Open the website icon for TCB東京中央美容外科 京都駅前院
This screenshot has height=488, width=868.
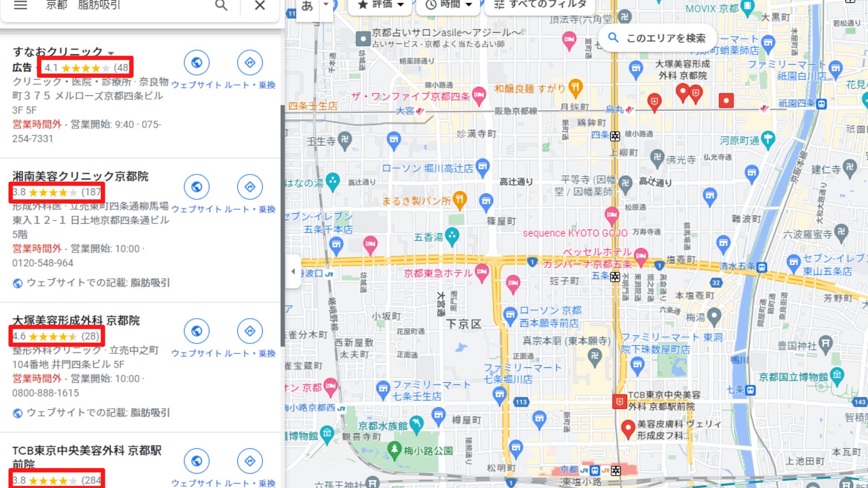(197, 461)
